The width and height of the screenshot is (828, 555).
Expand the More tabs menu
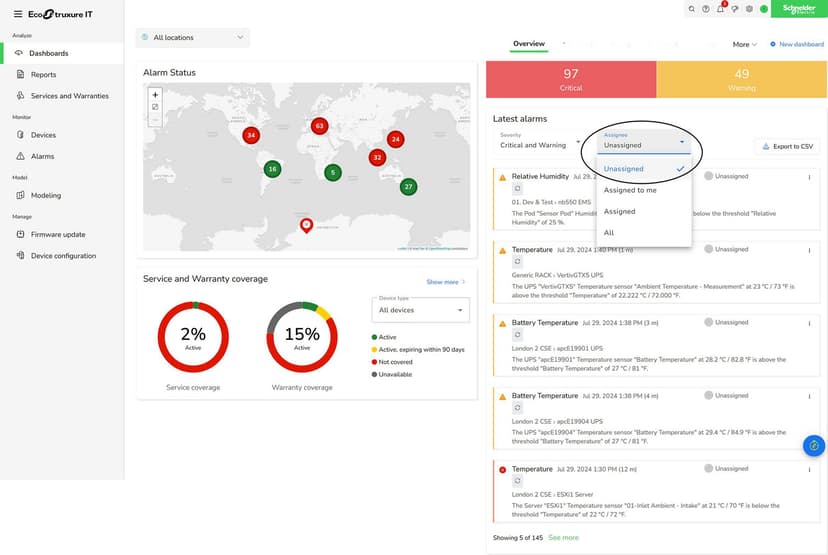point(744,44)
